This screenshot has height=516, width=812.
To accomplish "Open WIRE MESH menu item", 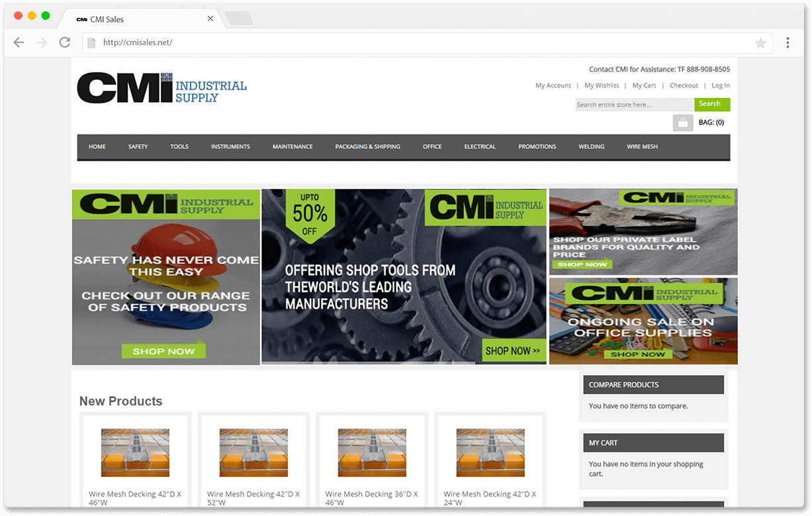I will (x=642, y=146).
